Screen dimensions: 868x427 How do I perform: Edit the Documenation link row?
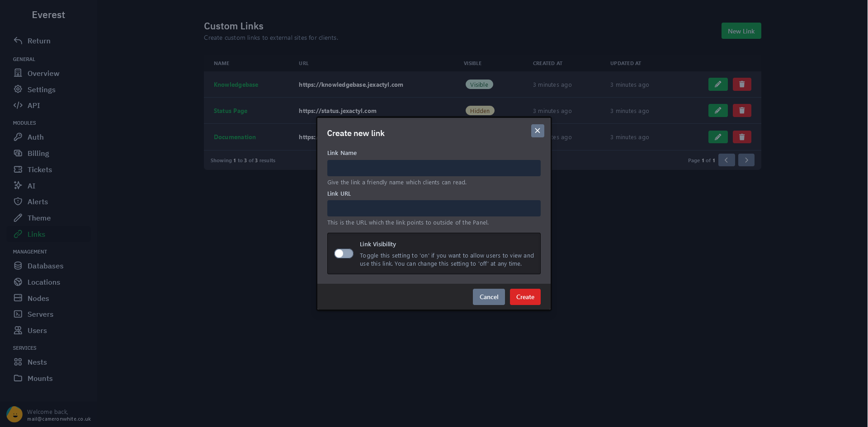[718, 137]
